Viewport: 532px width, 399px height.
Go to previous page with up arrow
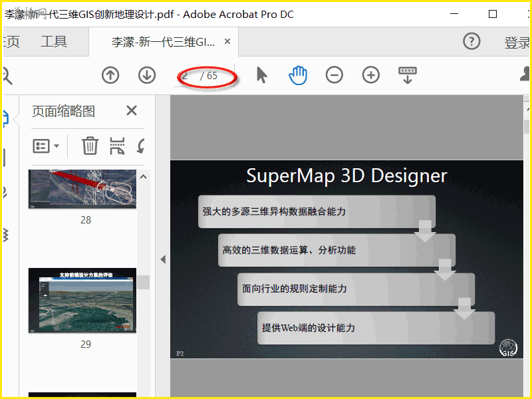pos(110,75)
